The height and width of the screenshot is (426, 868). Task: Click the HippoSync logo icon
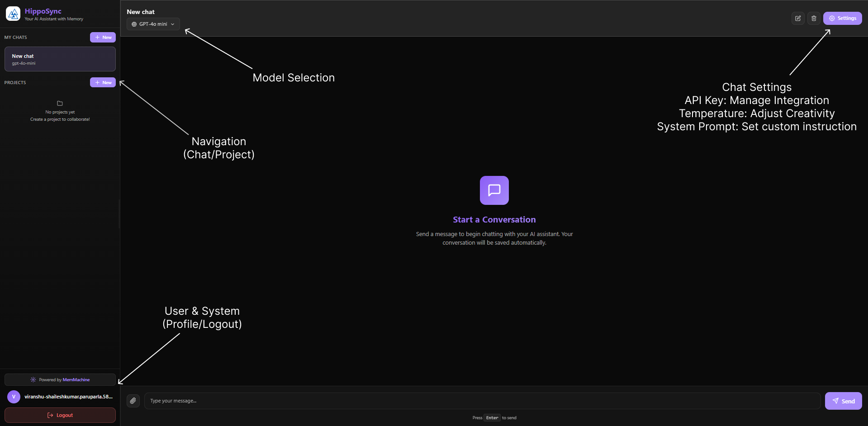[13, 14]
